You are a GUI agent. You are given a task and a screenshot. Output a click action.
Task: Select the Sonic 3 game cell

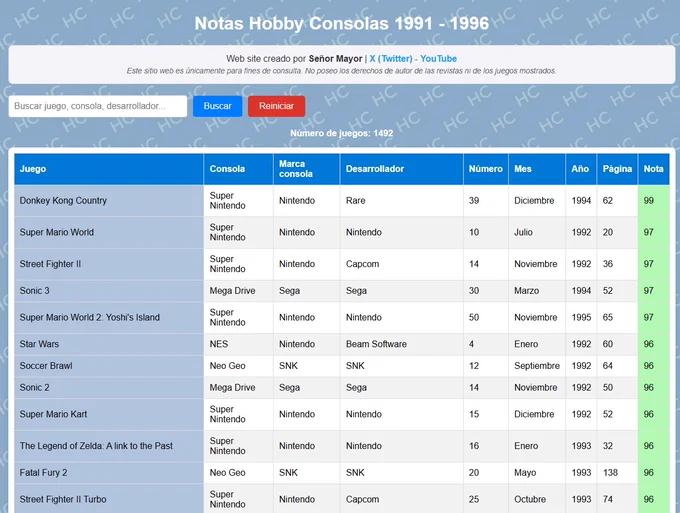[109, 291]
